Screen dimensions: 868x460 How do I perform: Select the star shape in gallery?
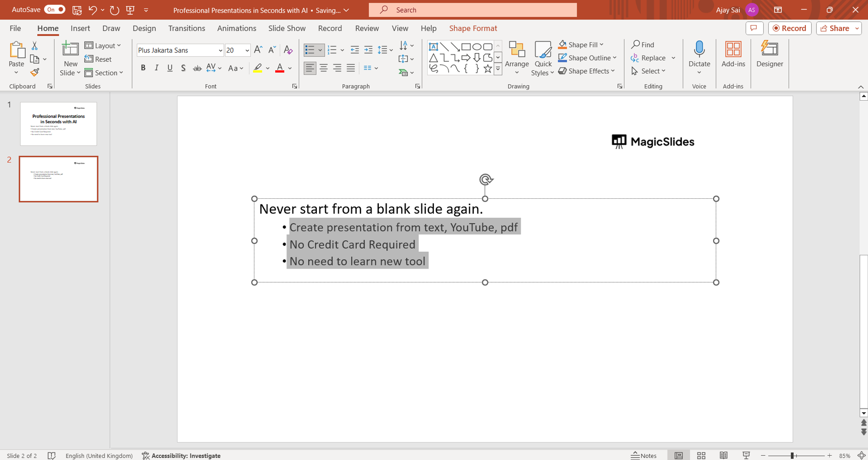pyautogui.click(x=488, y=69)
